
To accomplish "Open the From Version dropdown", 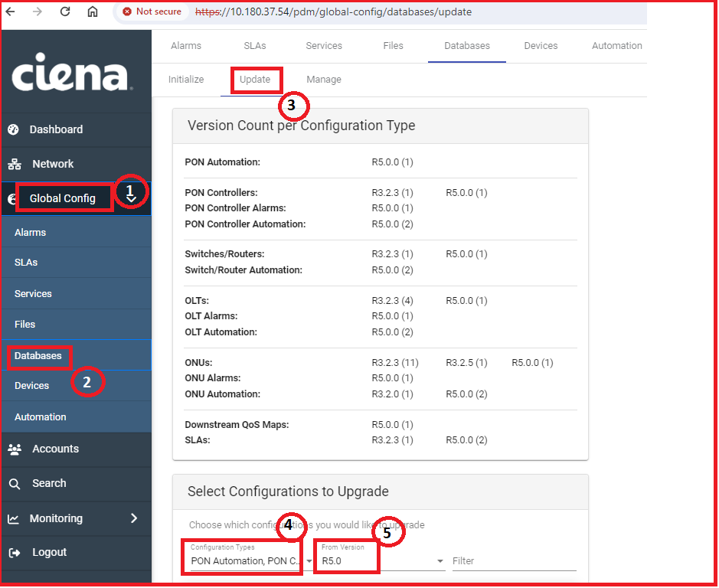I will tap(383, 561).
